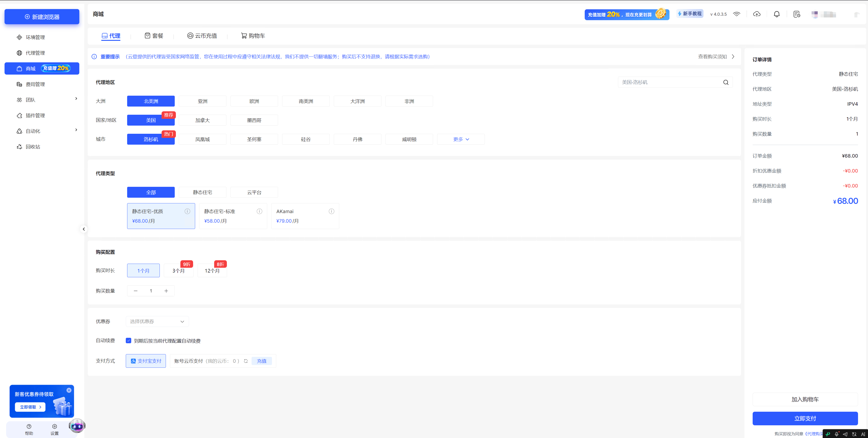Decrease purchase quantity with minus

coord(136,291)
